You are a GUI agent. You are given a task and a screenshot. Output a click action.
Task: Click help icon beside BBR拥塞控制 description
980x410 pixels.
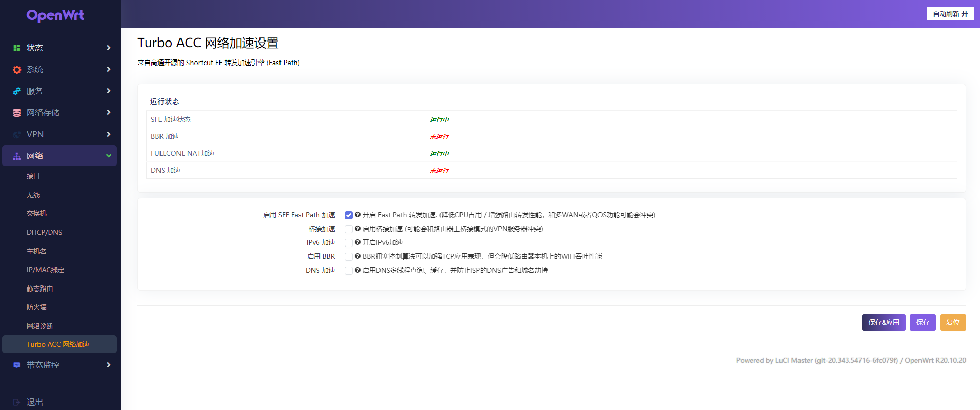pyautogui.click(x=357, y=256)
